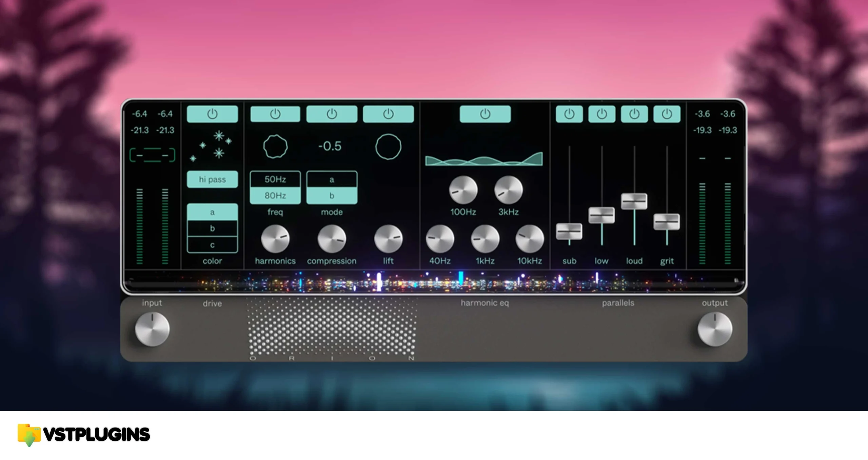This screenshot has height=460, width=868.
Task: Click the loud fader handle
Action: 634,201
